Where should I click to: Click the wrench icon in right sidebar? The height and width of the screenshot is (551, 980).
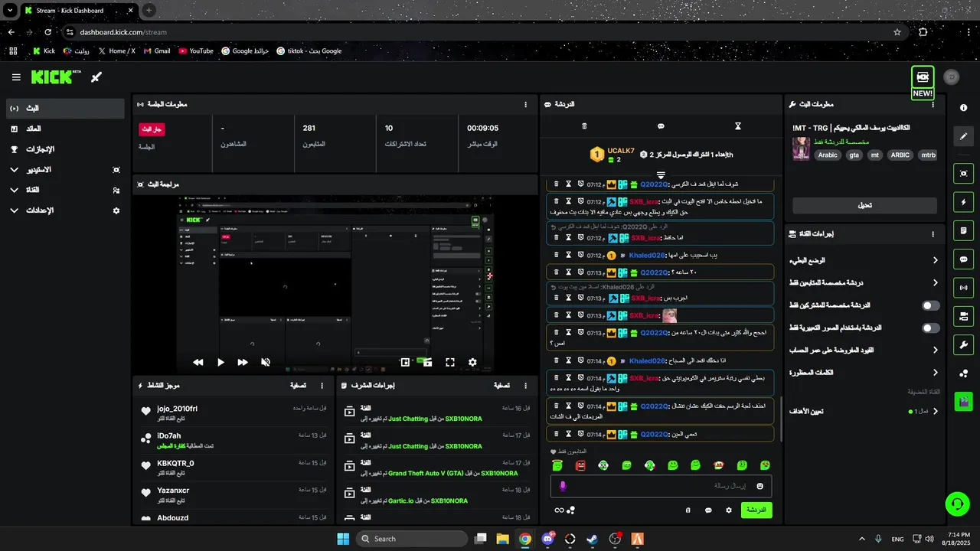pyautogui.click(x=963, y=344)
